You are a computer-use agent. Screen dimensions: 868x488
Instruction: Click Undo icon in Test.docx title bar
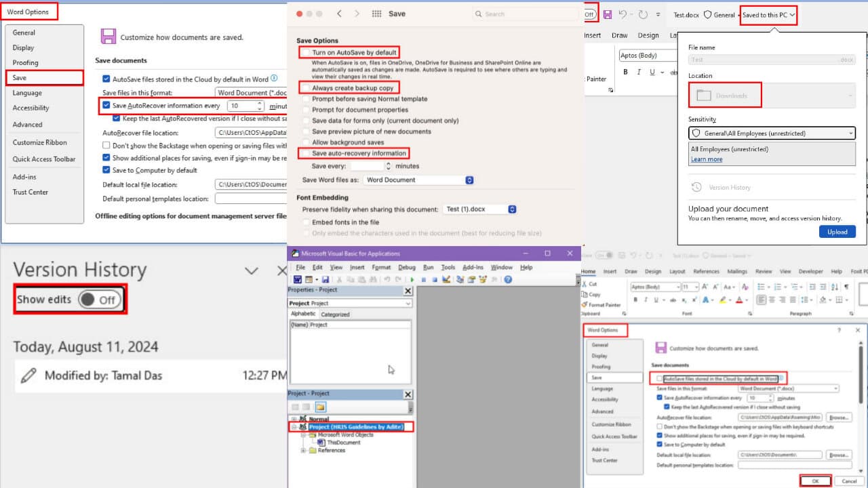click(623, 14)
